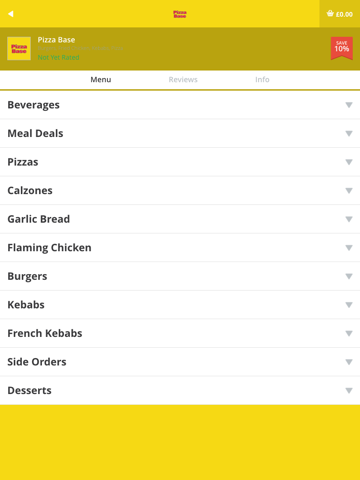360x480 pixels.
Task: Open the basket showing £0.00
Action: pyautogui.click(x=340, y=14)
